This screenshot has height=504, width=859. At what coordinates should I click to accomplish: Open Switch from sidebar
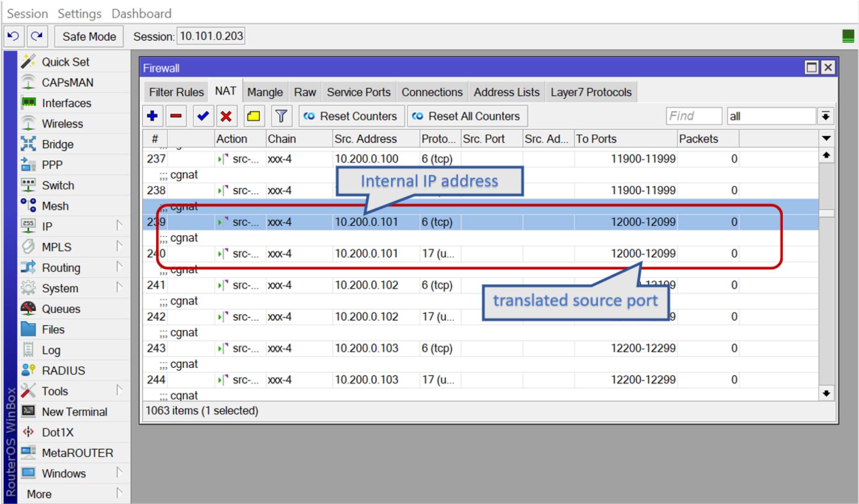58,185
